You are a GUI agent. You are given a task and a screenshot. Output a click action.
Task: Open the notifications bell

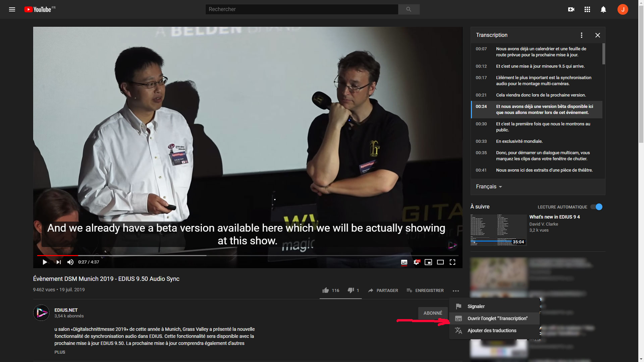tap(603, 9)
